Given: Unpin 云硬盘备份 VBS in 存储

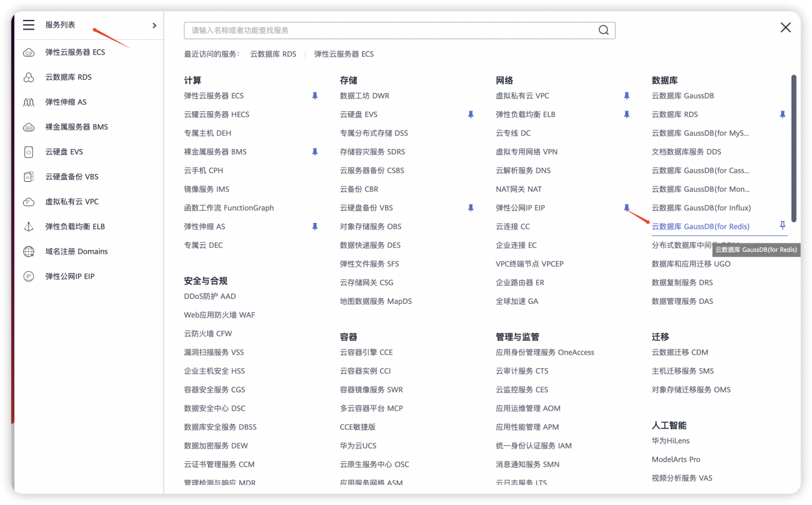Looking at the screenshot, I should (x=471, y=208).
